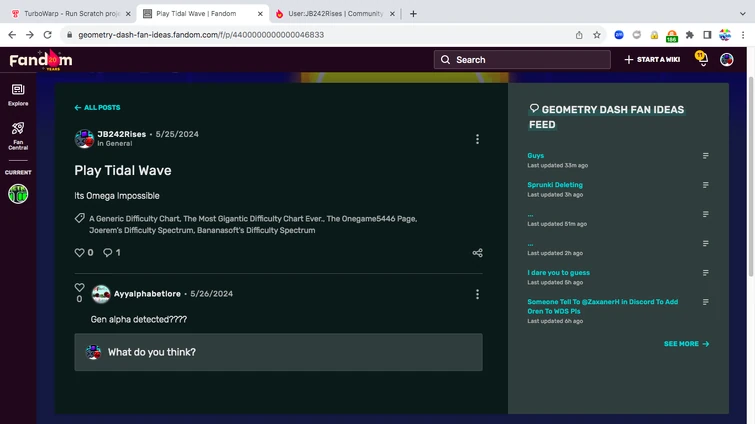The height and width of the screenshot is (424, 755).
Task: Share the post using share icon
Action: (477, 253)
